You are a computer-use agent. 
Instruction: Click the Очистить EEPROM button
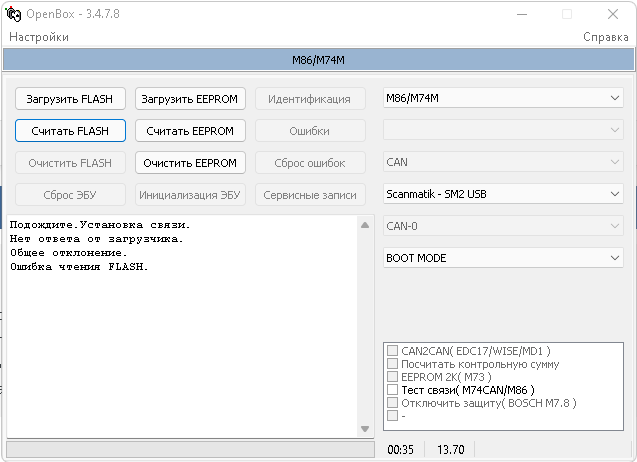click(190, 163)
